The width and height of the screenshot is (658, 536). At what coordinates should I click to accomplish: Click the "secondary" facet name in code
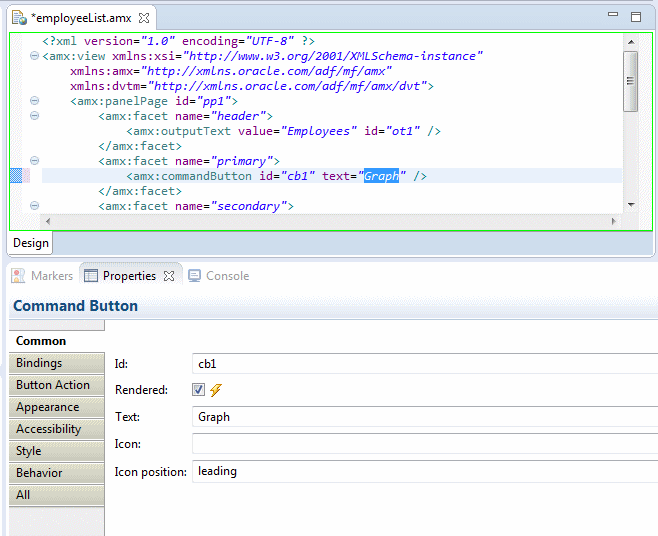coord(248,207)
